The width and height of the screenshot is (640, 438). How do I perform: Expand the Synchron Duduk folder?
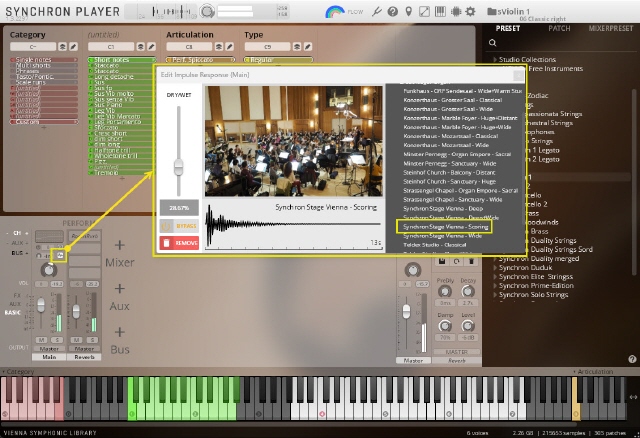pyautogui.click(x=495, y=268)
